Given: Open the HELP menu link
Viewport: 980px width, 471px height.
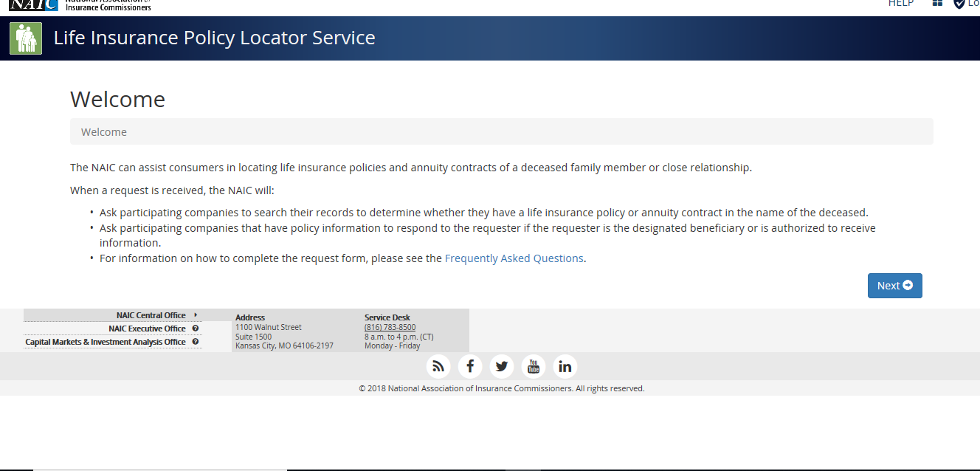Looking at the screenshot, I should (x=900, y=4).
